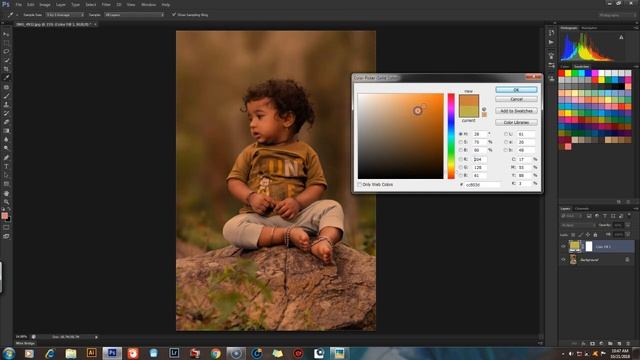Open the layer Fill dropdown
The height and width of the screenshot is (360, 640).
(x=628, y=235)
